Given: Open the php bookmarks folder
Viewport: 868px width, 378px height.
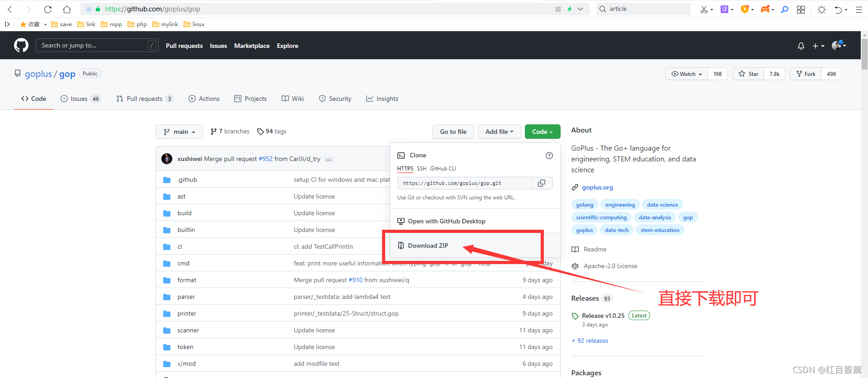Looking at the screenshot, I should (137, 24).
